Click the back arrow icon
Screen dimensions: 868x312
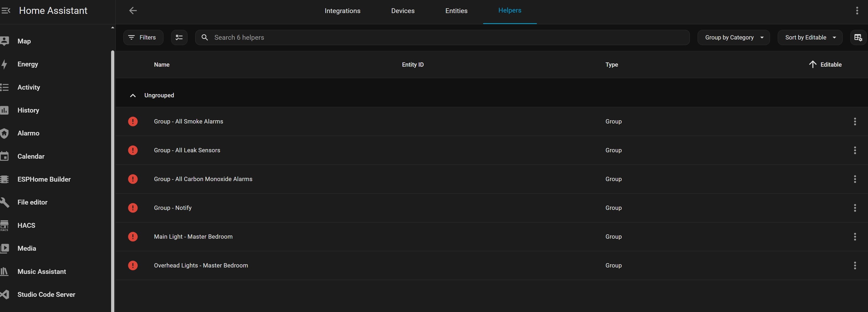coord(133,11)
